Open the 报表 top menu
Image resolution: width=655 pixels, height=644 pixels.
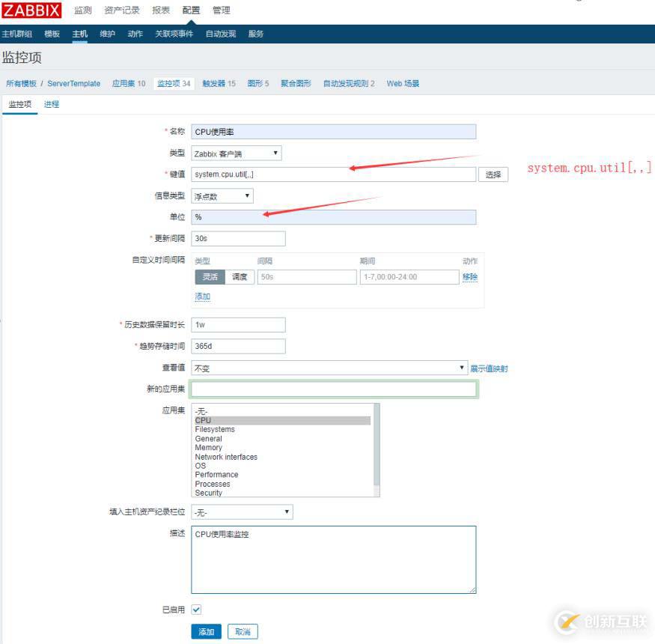coord(161,10)
